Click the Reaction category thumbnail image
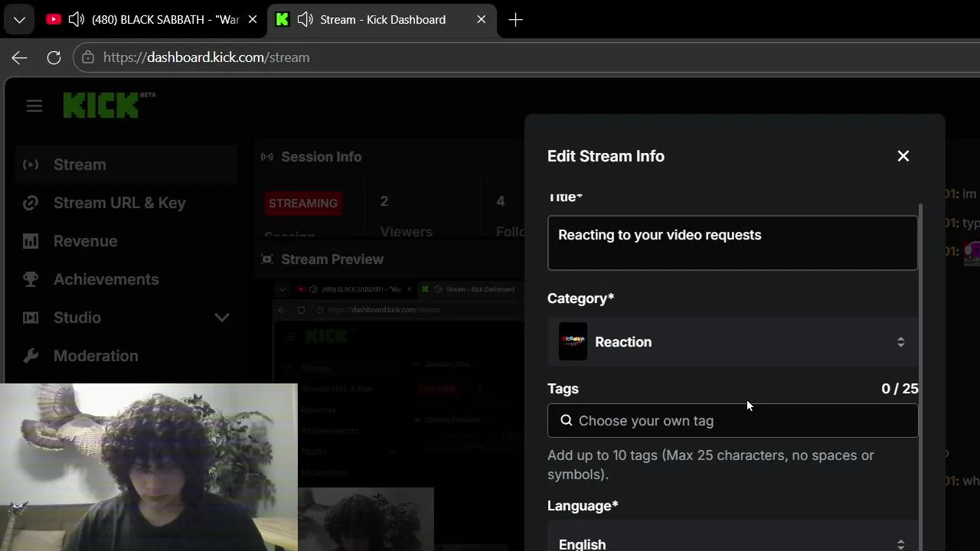 tap(573, 341)
